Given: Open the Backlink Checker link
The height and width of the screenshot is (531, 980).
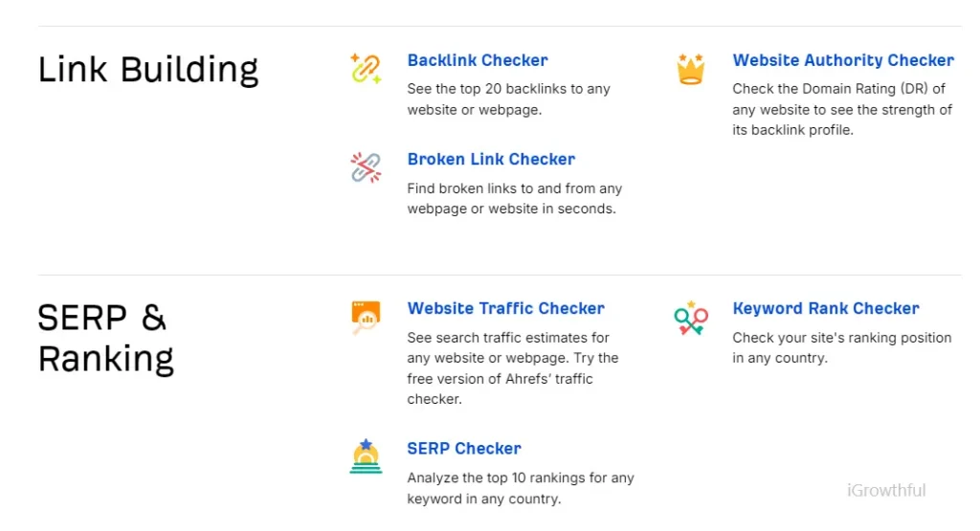Looking at the screenshot, I should point(478,60).
